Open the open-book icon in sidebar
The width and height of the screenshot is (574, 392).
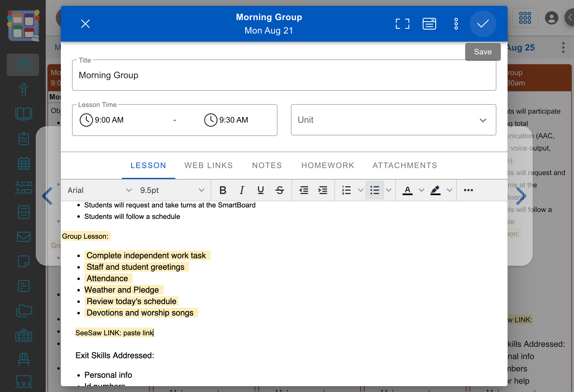[x=23, y=114]
